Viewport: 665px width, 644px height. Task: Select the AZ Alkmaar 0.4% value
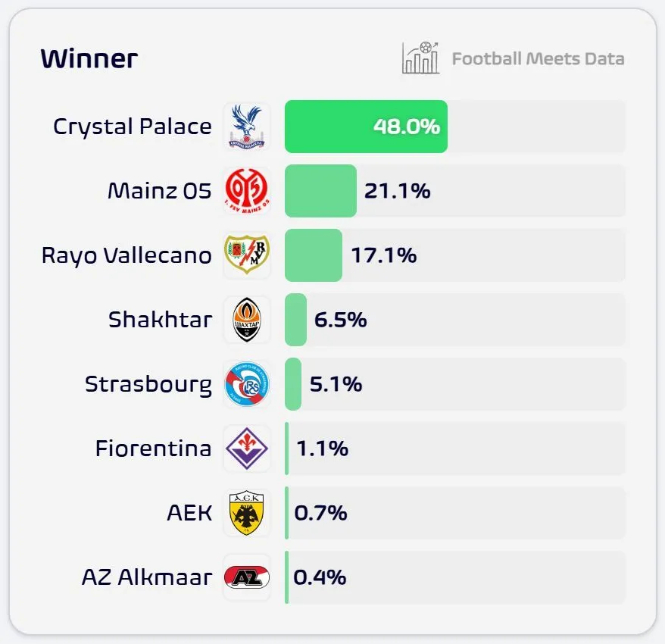tap(320, 577)
